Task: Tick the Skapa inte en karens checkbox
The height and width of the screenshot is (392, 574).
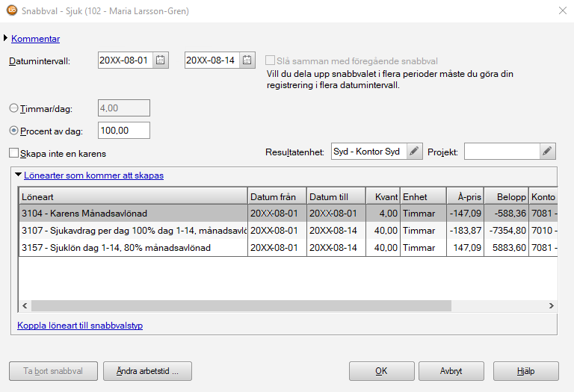Action: [13, 153]
